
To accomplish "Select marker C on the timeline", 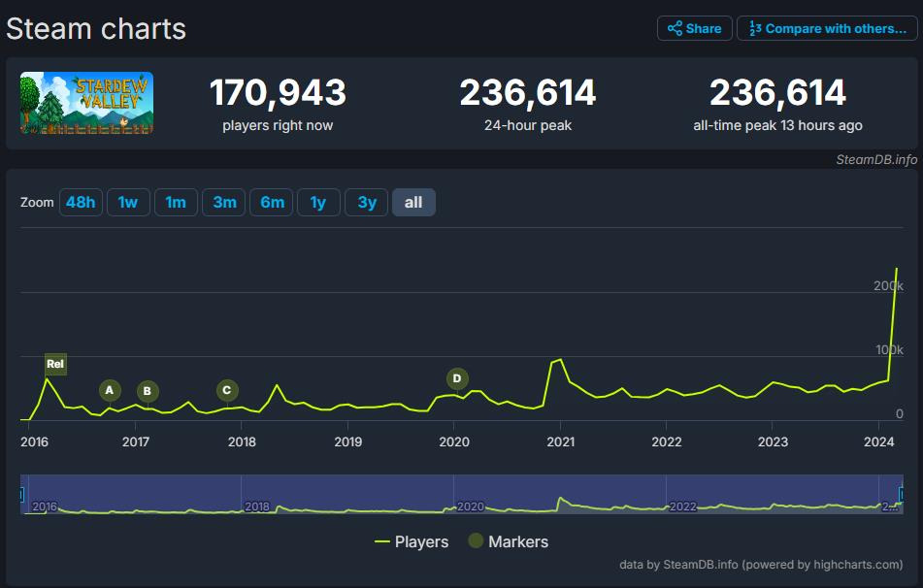I will 226,390.
